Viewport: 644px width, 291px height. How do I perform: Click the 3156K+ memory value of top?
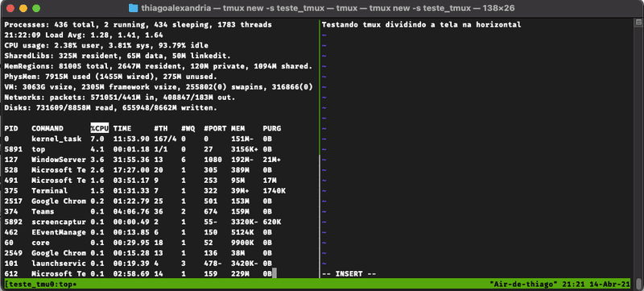(245, 149)
